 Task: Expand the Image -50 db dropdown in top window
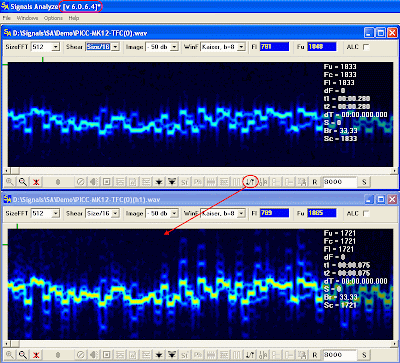[174, 47]
